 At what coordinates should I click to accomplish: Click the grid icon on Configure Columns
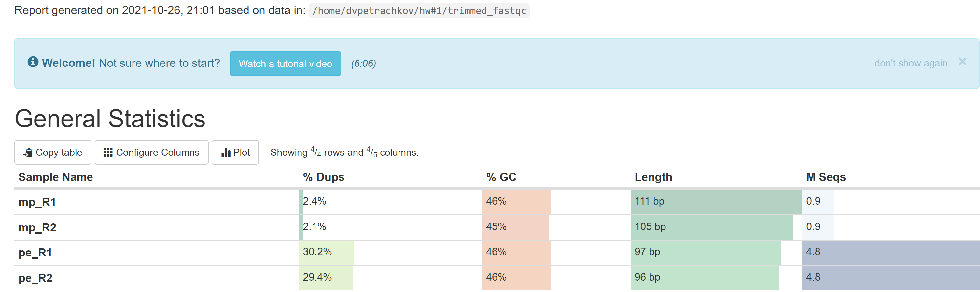[108, 152]
